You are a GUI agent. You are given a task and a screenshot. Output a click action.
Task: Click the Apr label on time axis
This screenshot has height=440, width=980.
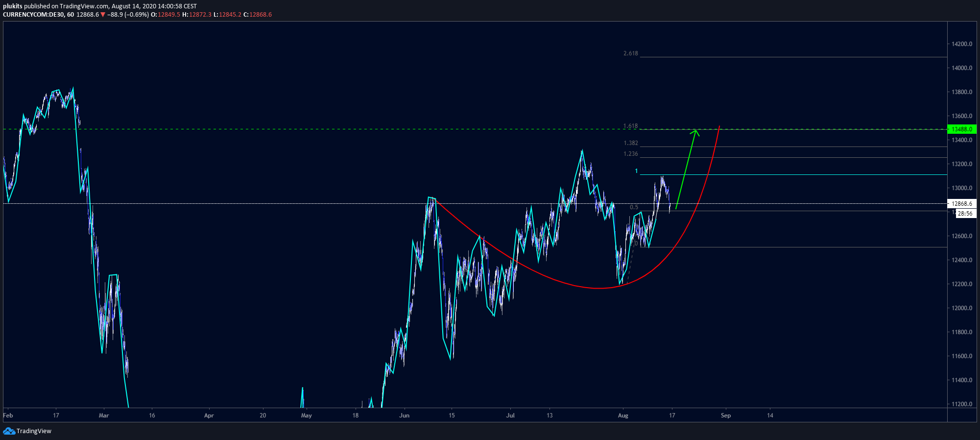pyautogui.click(x=209, y=416)
